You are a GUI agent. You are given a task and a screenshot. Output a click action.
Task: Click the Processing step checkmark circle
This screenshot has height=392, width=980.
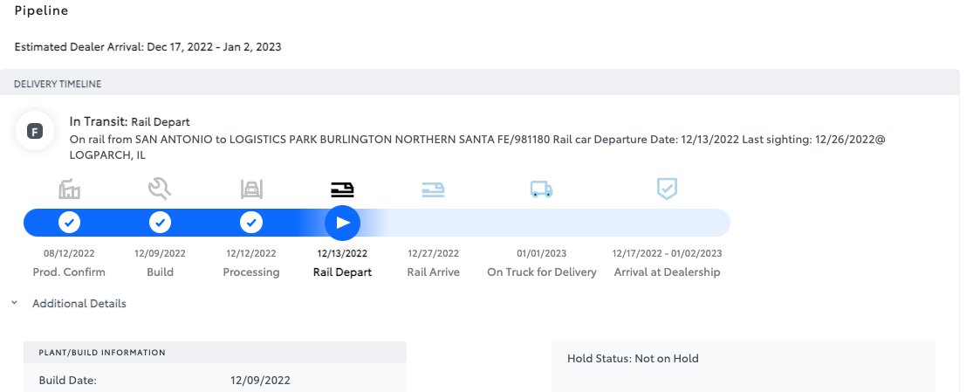(251, 223)
